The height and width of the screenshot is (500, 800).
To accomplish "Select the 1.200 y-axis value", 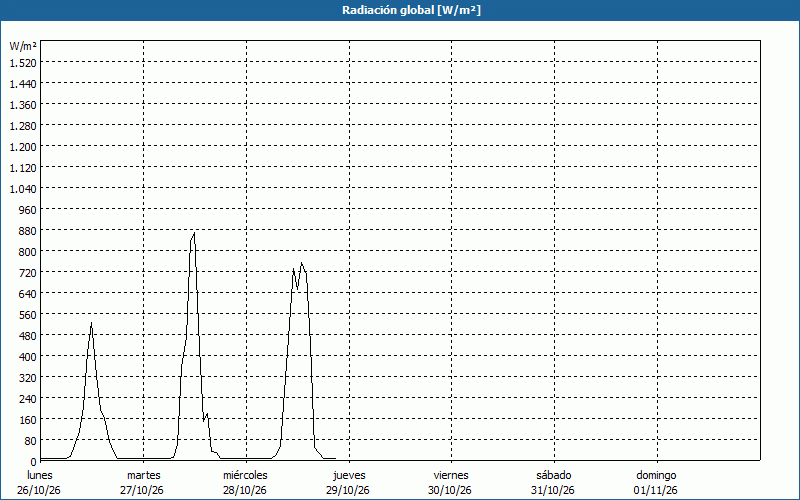I will (23, 146).
